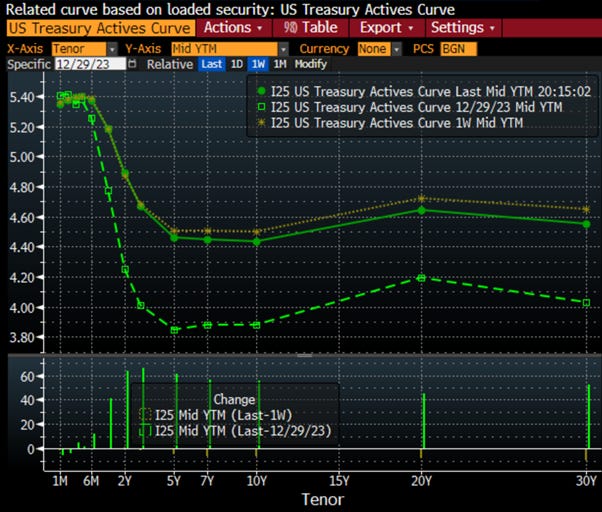The image size is (602, 512).
Task: Click the 10Y tenor axis label
Action: (x=257, y=481)
